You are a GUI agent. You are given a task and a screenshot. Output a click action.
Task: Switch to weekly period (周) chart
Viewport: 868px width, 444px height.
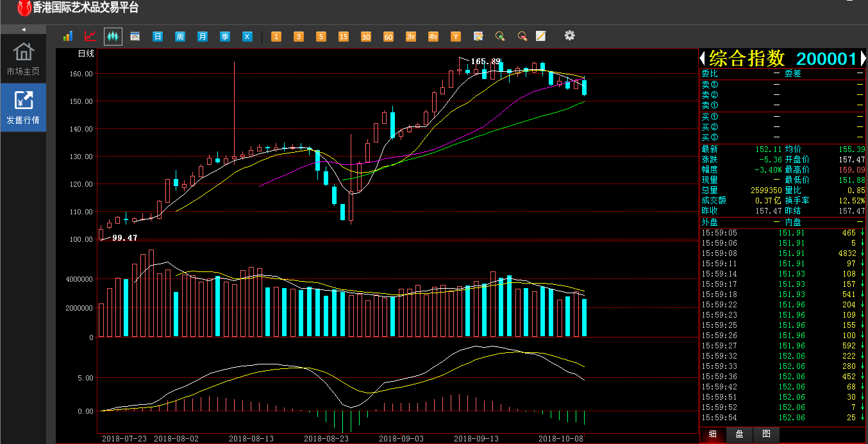(x=180, y=37)
